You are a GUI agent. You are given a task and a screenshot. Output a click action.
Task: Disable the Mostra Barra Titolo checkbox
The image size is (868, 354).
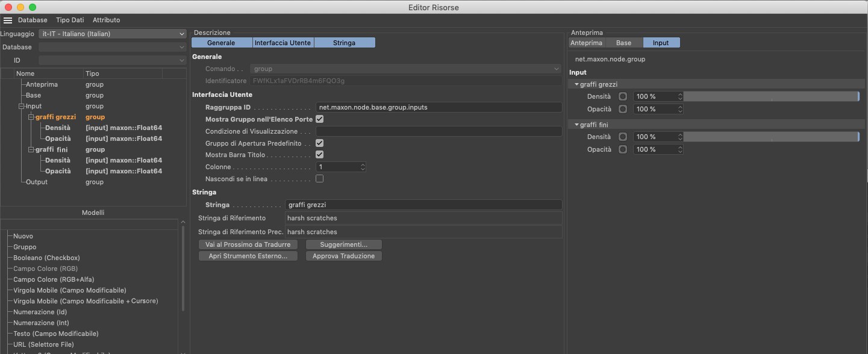(320, 155)
